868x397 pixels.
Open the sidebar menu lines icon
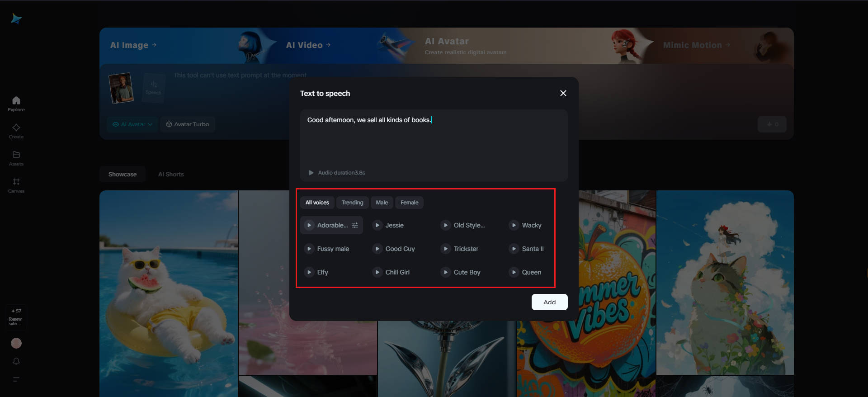click(x=16, y=379)
